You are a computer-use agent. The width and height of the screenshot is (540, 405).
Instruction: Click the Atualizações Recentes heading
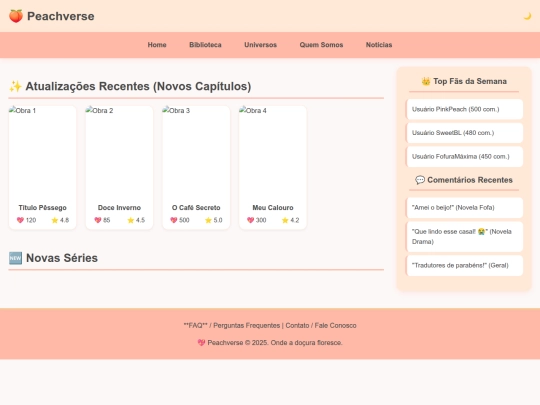point(138,86)
